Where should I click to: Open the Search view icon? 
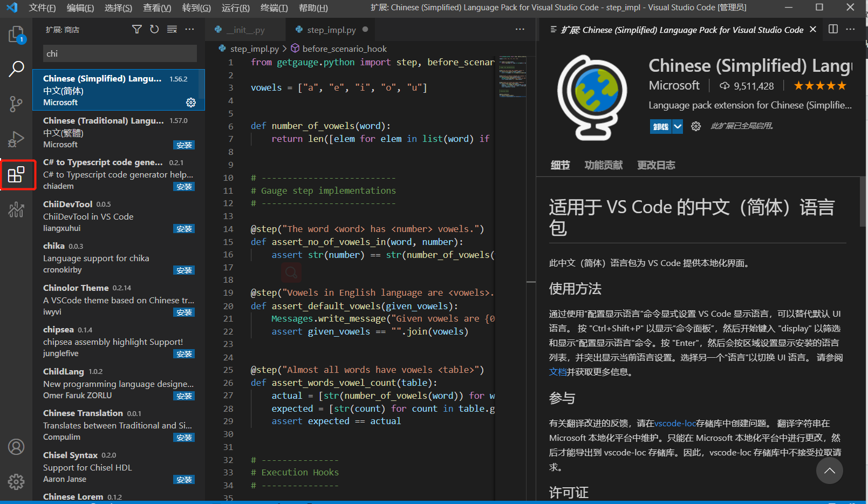[16, 69]
